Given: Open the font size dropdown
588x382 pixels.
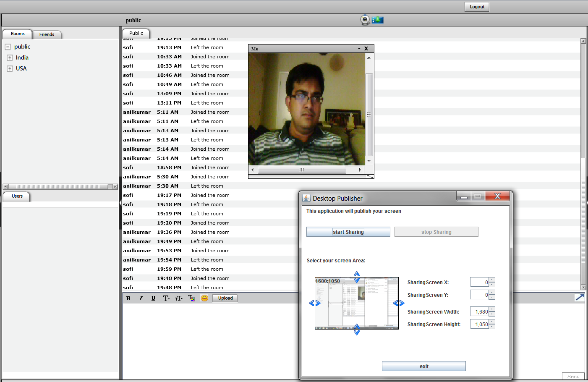Looking at the screenshot, I should point(179,298).
